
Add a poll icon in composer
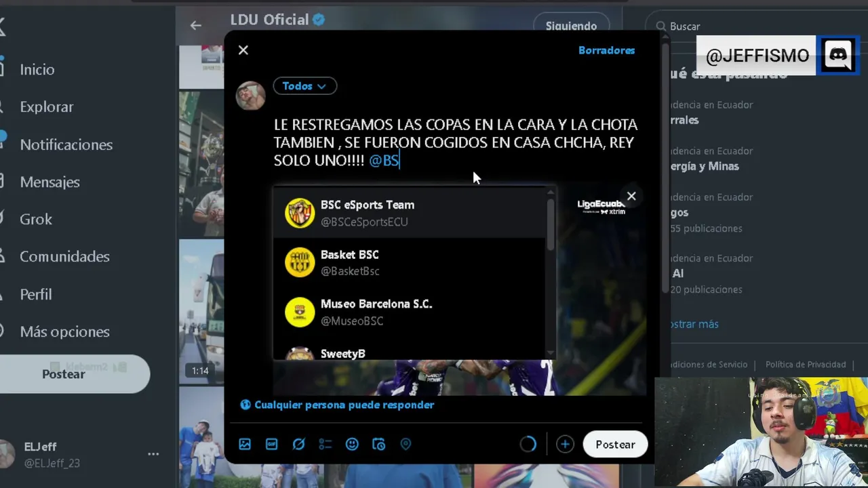click(325, 444)
